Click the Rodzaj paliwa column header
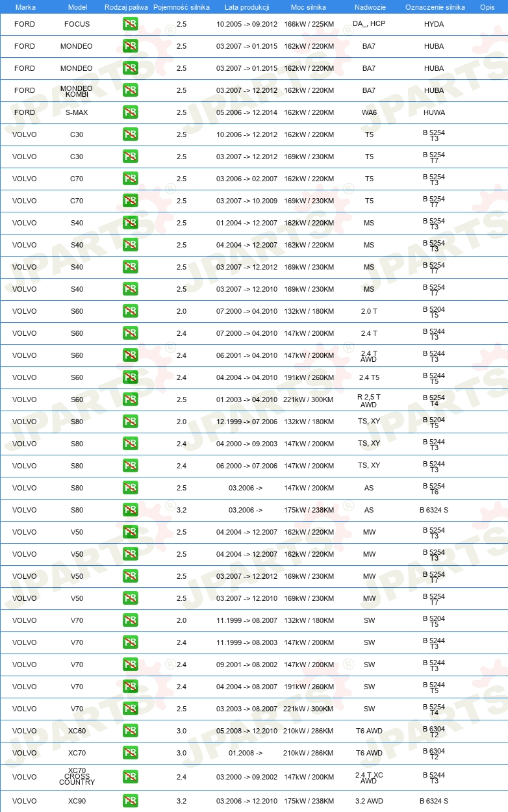 tap(126, 6)
